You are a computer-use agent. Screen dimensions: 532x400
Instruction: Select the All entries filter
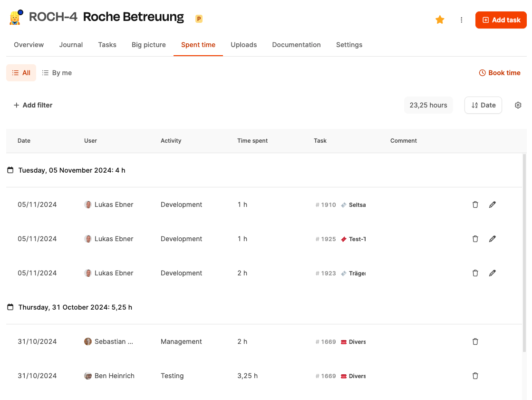pos(21,73)
